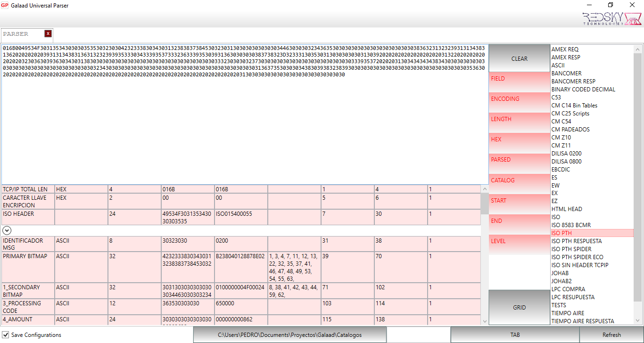Select highlighted ISO PTH entry
Image resolution: width=644 pixels, height=343 pixels.
point(592,233)
